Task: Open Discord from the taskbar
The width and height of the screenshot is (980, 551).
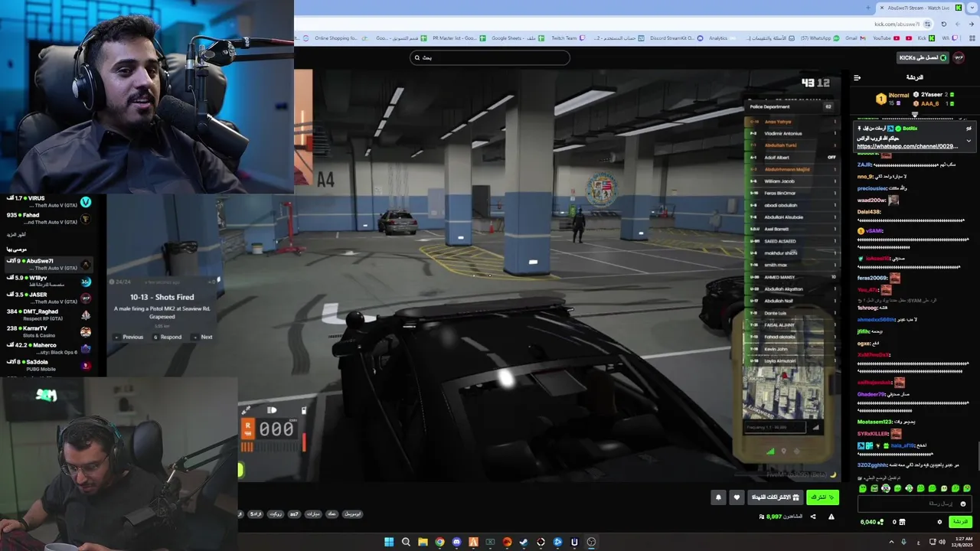Action: 456,542
